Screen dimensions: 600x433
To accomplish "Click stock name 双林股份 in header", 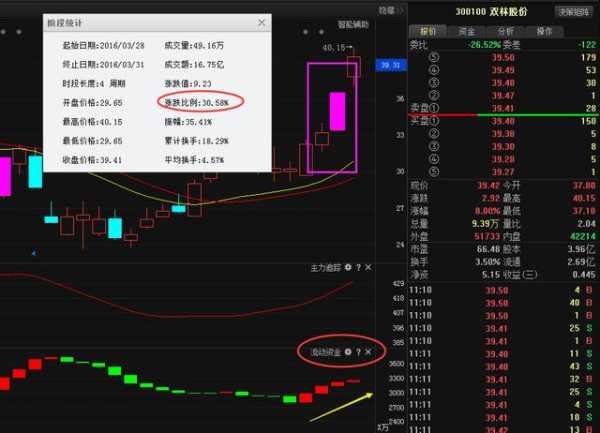I will point(507,12).
